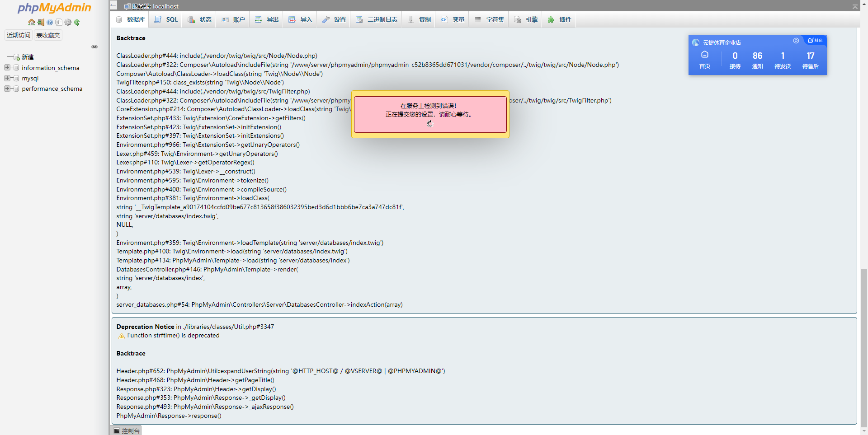Click the phpMyAdmin logo
Viewport: 868px width, 435px height.
[54, 8]
